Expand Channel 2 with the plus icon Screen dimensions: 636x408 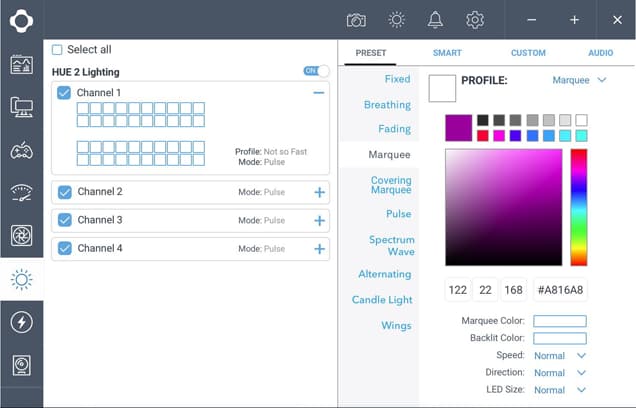point(319,192)
